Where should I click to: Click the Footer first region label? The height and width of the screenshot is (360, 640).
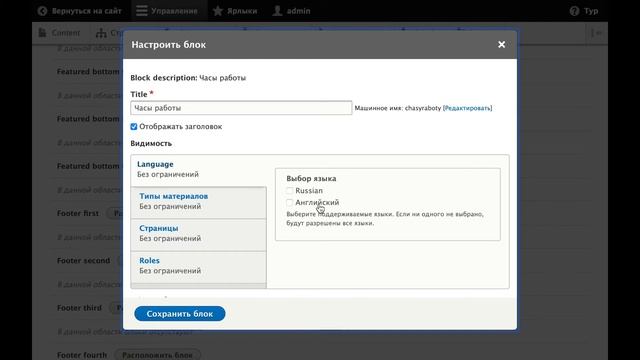point(78,213)
